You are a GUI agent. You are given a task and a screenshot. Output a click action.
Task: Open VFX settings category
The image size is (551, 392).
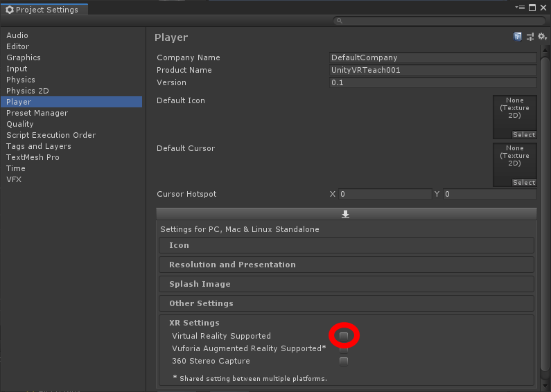pos(71,179)
